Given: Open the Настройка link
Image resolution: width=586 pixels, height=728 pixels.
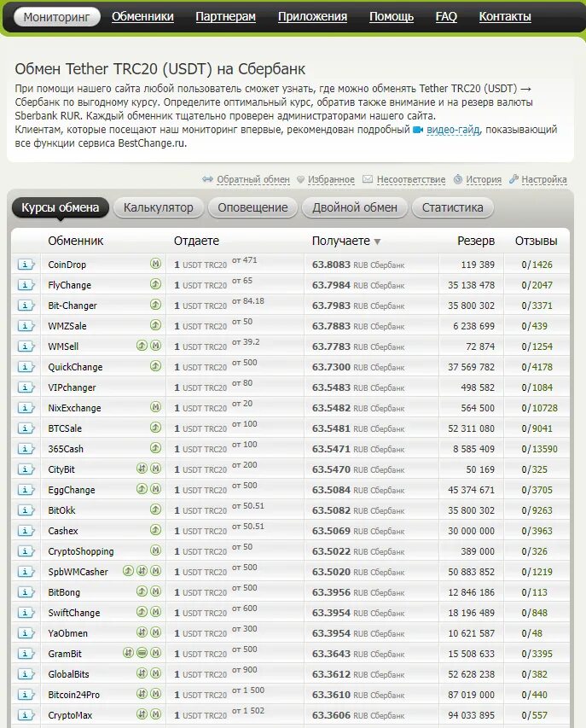Looking at the screenshot, I should [544, 179].
